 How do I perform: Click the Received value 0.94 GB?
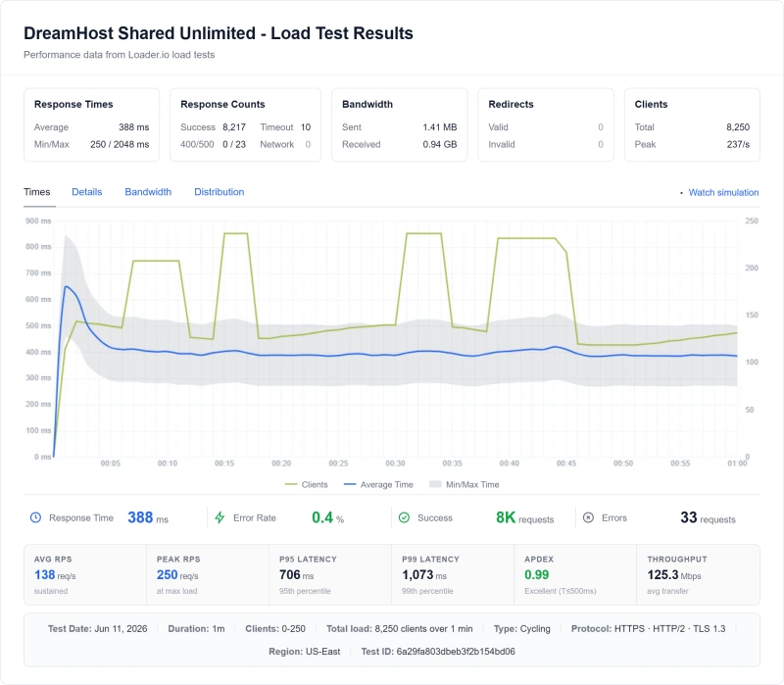pos(439,144)
